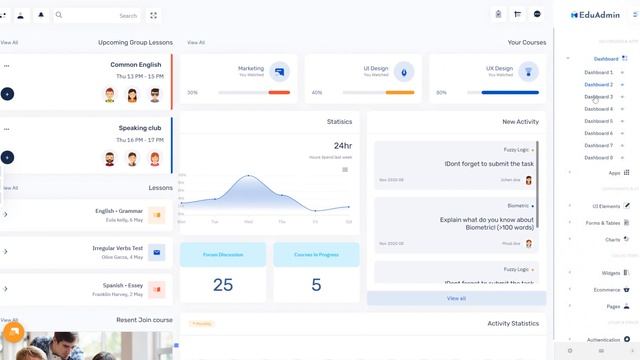Click the mail icon in the sidebar footer
The height and width of the screenshot is (360, 640).
(x=601, y=351)
